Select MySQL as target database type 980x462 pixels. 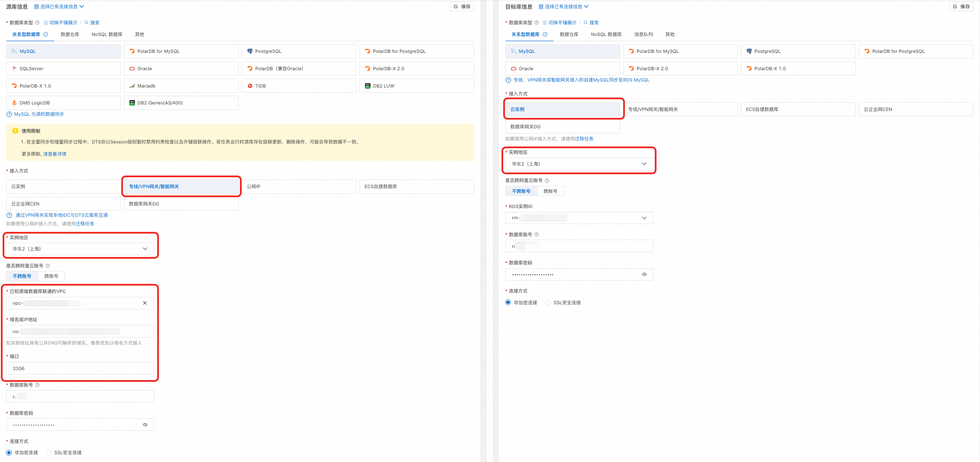[x=563, y=51]
